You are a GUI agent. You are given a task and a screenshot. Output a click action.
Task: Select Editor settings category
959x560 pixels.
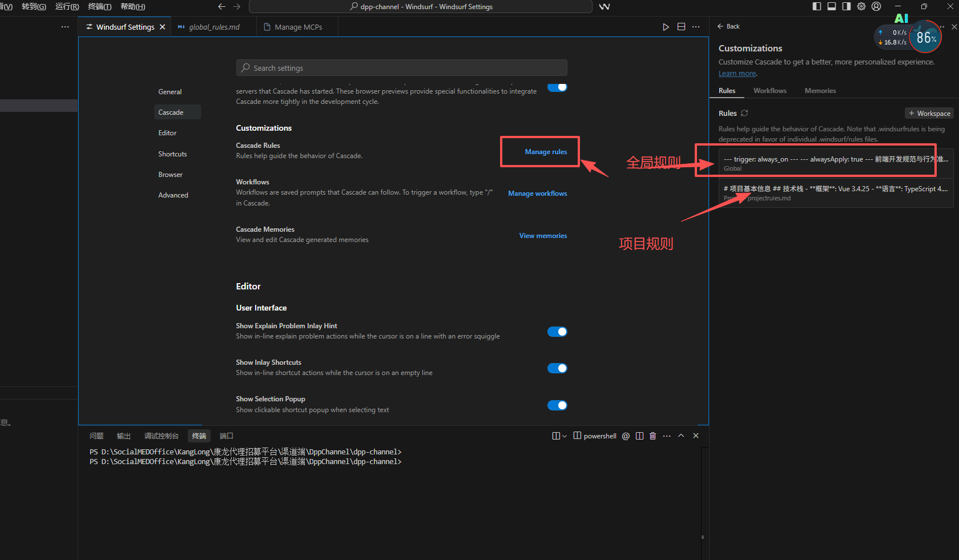pyautogui.click(x=167, y=133)
